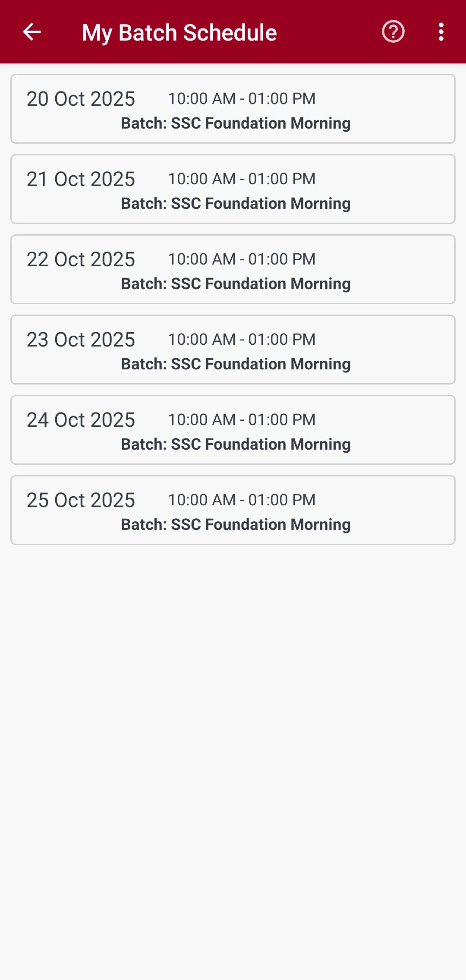Open the help question mark icon
Screen dimensions: 466x980
tap(393, 32)
